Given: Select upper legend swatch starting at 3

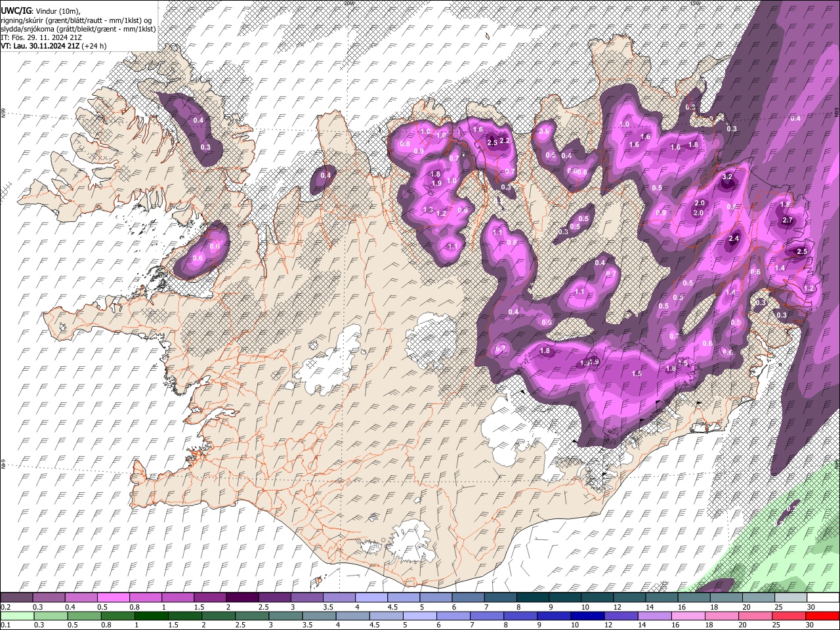Looking at the screenshot, I should [306, 598].
